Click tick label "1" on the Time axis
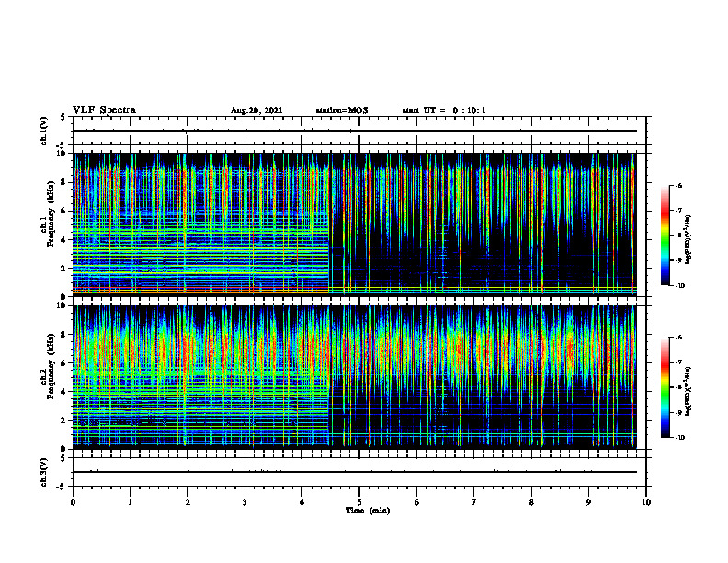This screenshot has height=563, width=728. 130,502
